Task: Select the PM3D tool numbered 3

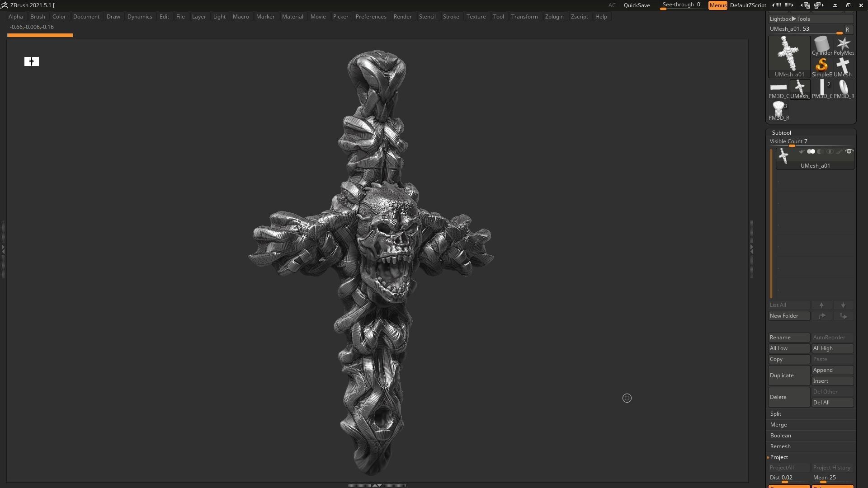Action: (x=778, y=111)
